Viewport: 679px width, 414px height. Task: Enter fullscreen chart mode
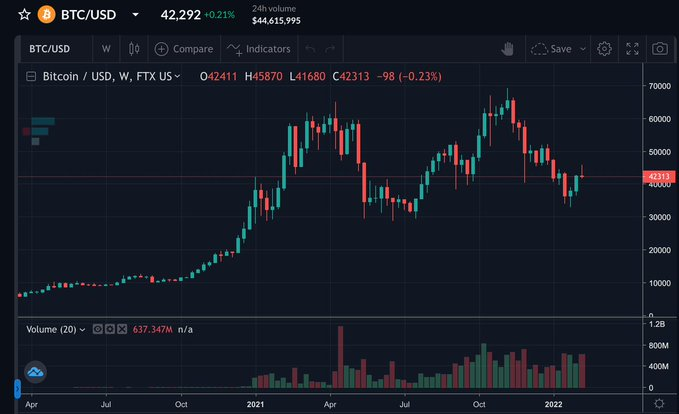pyautogui.click(x=632, y=48)
